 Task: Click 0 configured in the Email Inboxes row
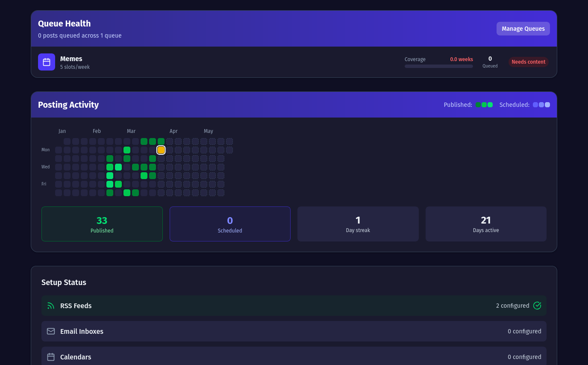524,331
